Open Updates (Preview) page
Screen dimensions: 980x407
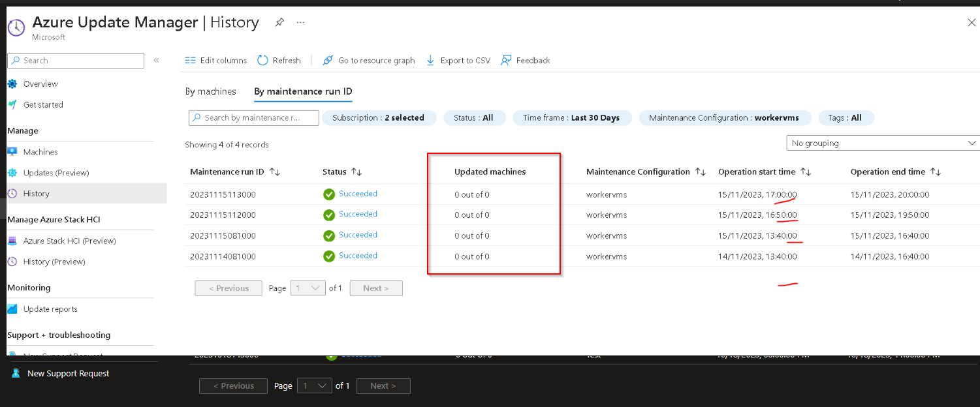click(x=56, y=173)
